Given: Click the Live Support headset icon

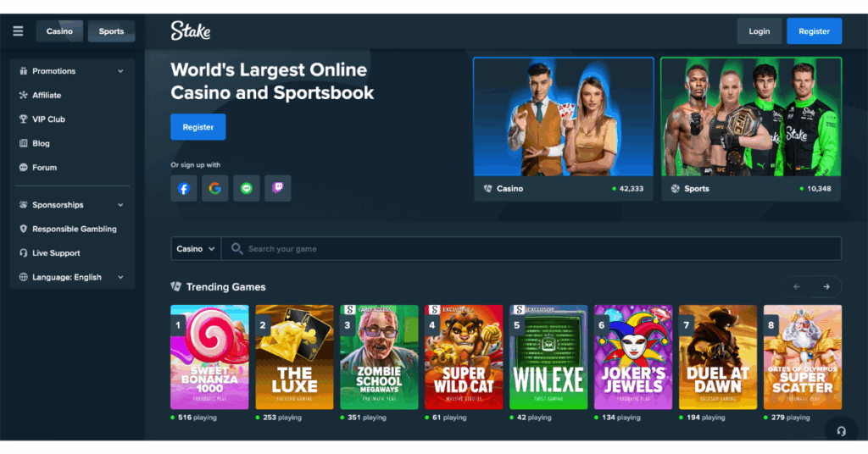Looking at the screenshot, I should 23,252.
